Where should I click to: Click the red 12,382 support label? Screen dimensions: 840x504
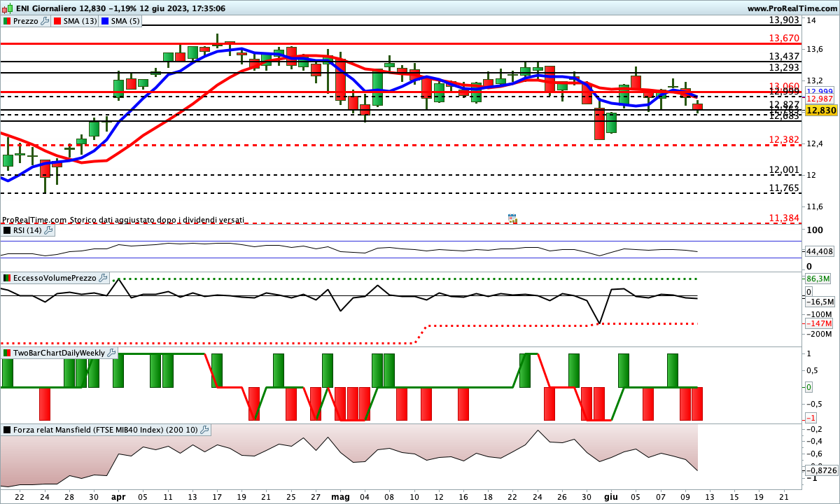point(783,140)
